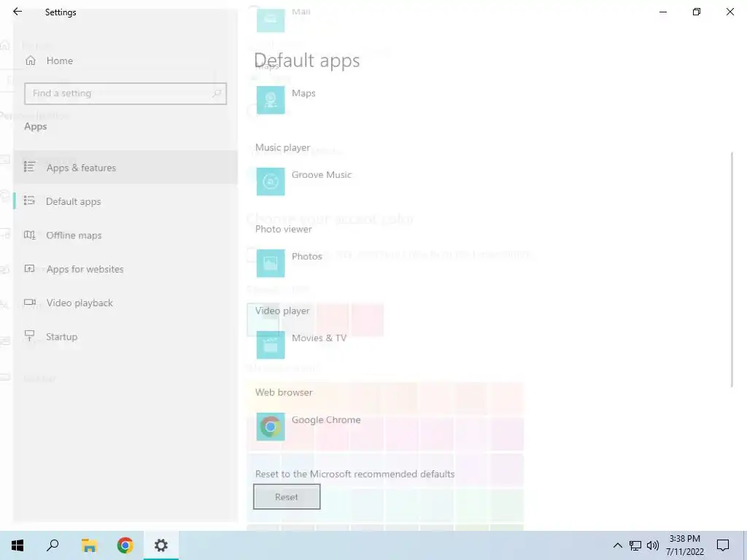Click the Find a setting search box
This screenshot has height=560, width=747.
click(125, 93)
